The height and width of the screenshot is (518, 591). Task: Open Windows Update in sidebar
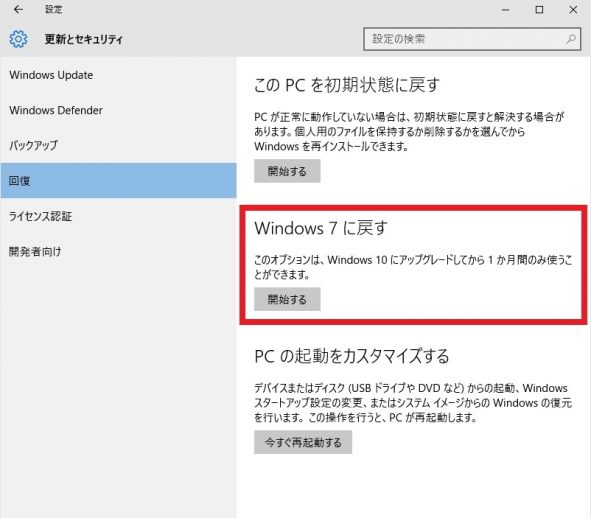pos(118,75)
